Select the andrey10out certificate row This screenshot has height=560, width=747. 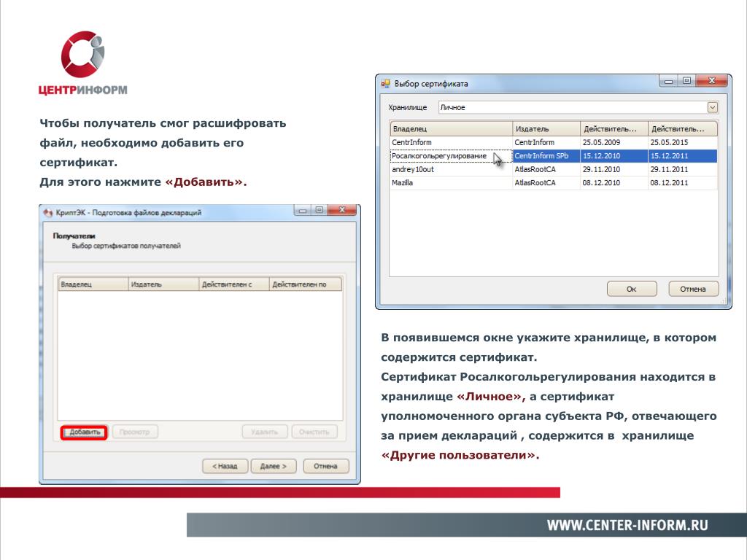pos(554,169)
